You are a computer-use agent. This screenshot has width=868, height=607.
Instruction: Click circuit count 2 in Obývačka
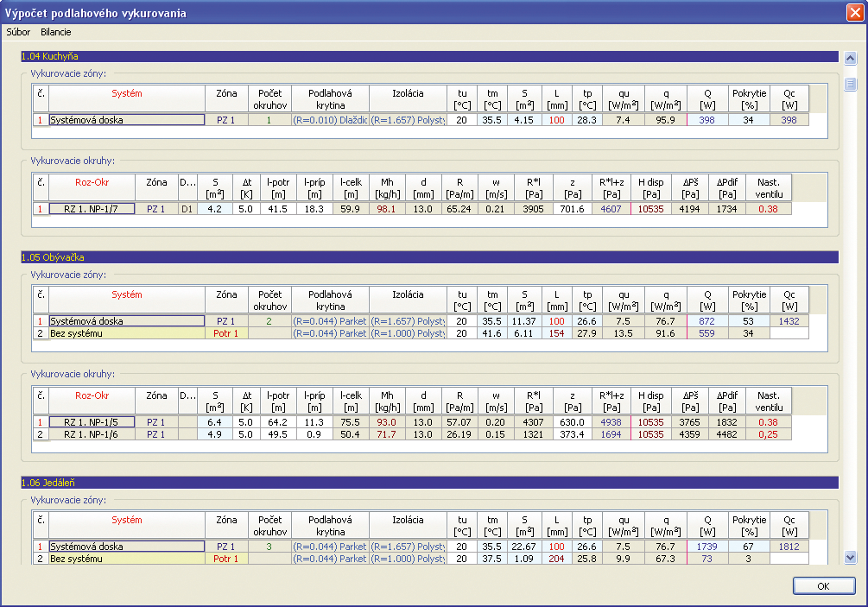[269, 321]
